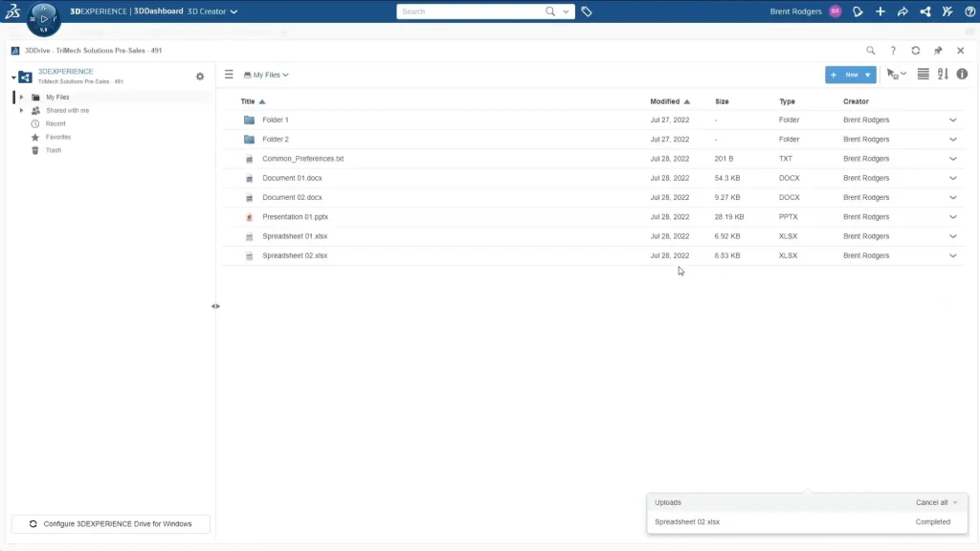Expand Document 01.docx row chevron

tap(952, 178)
